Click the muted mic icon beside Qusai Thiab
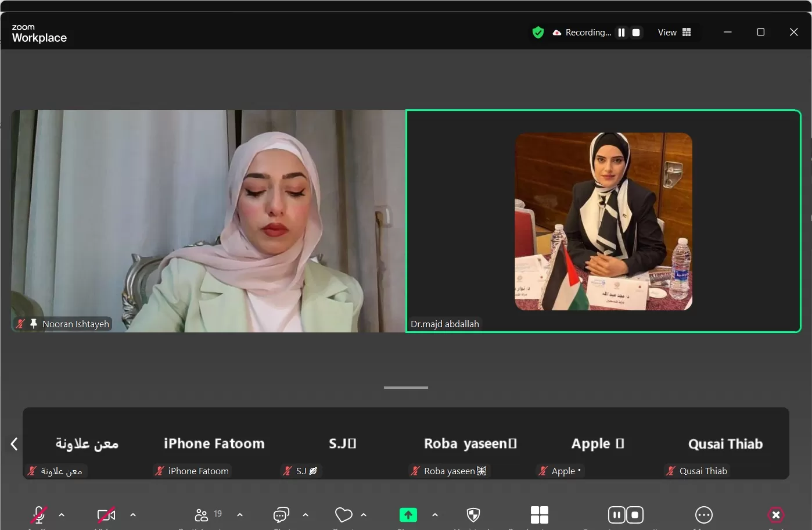 671,471
